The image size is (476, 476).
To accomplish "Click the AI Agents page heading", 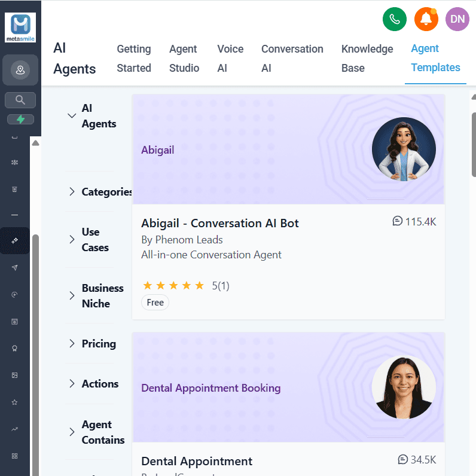I will (x=74, y=58).
